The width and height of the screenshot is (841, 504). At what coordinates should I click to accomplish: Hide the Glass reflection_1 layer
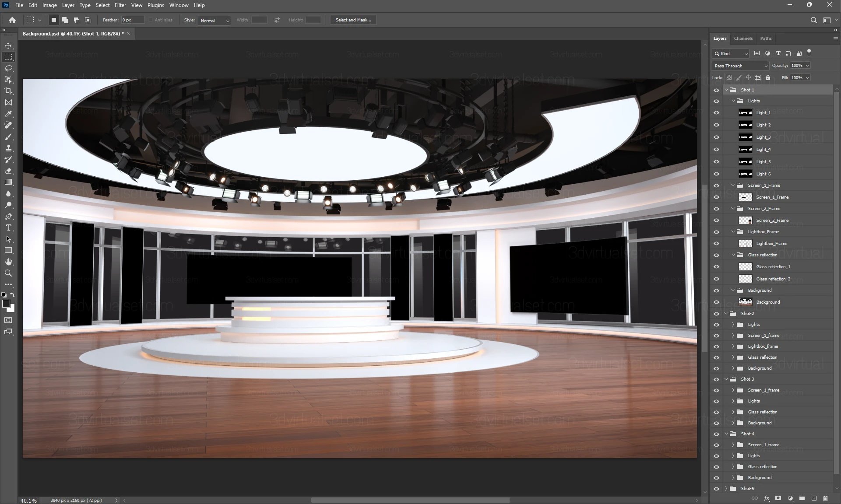point(716,266)
